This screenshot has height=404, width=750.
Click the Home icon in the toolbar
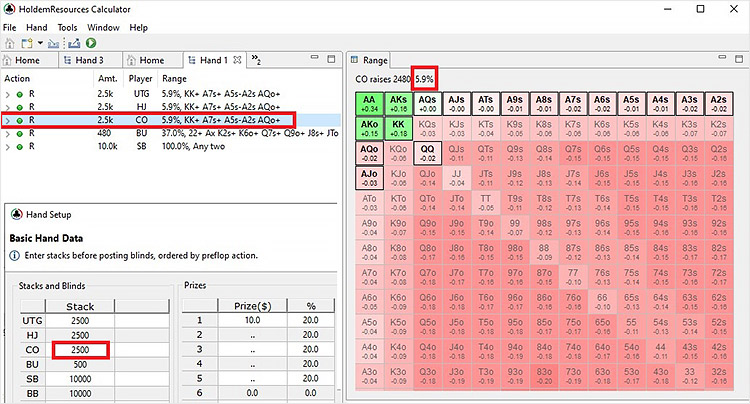pyautogui.click(x=10, y=43)
